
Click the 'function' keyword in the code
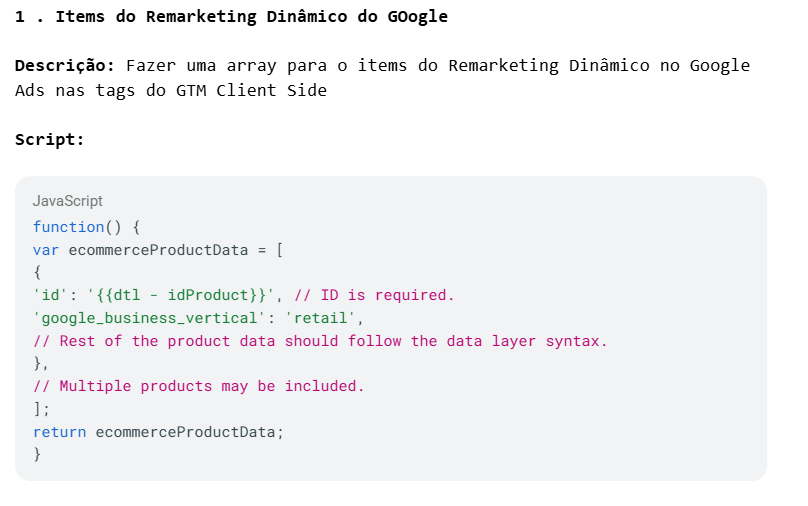click(x=69, y=227)
